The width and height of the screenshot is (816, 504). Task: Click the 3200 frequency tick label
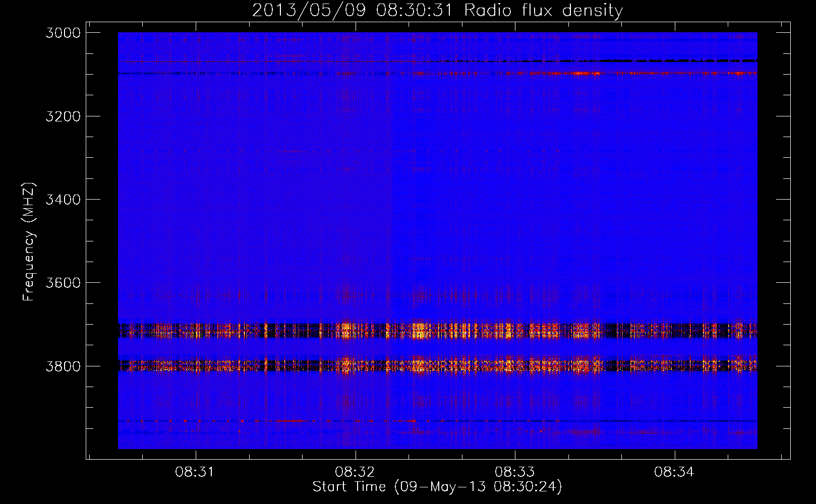pos(63,116)
